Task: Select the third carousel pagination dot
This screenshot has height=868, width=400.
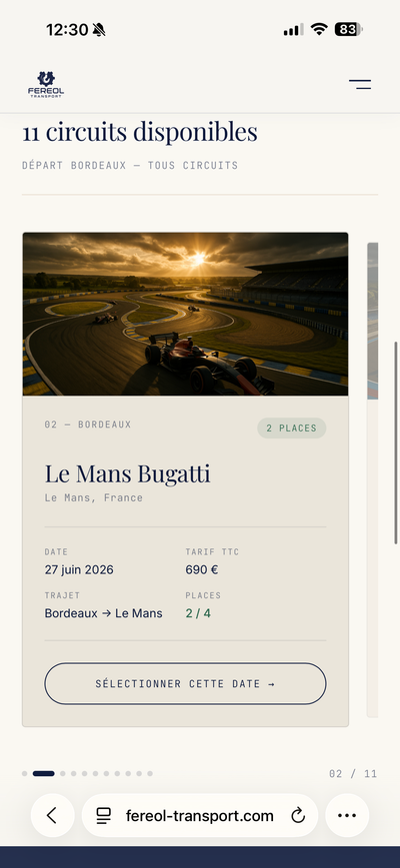Action: 63,773
